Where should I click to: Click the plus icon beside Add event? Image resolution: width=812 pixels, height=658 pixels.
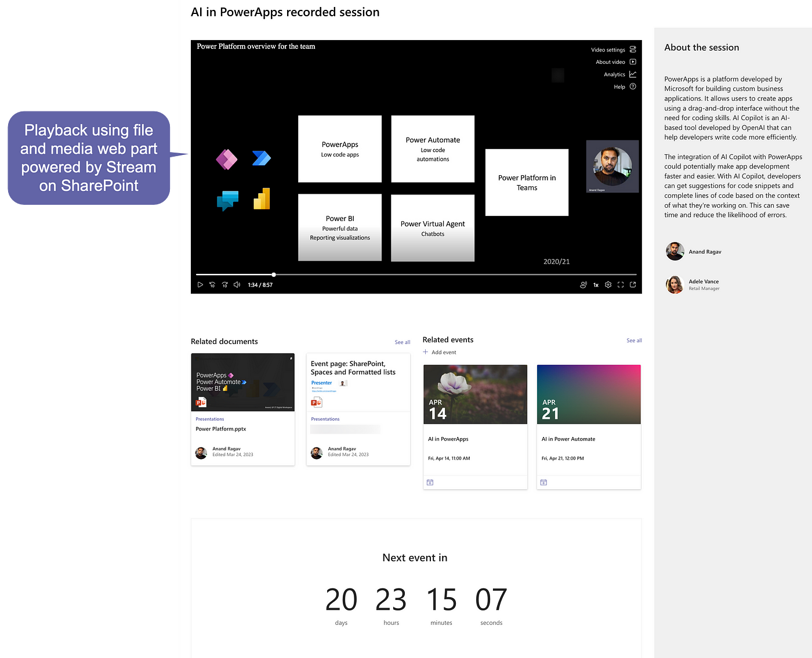pos(425,352)
